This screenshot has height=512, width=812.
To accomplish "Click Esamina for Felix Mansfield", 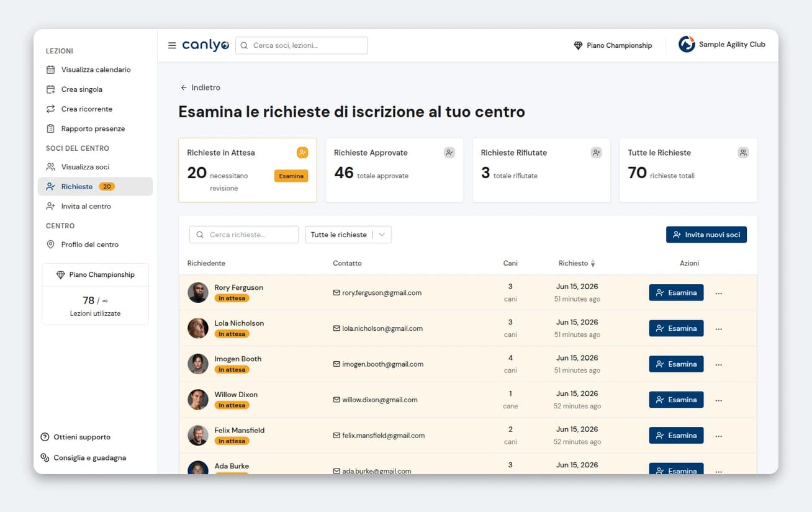I will point(676,436).
